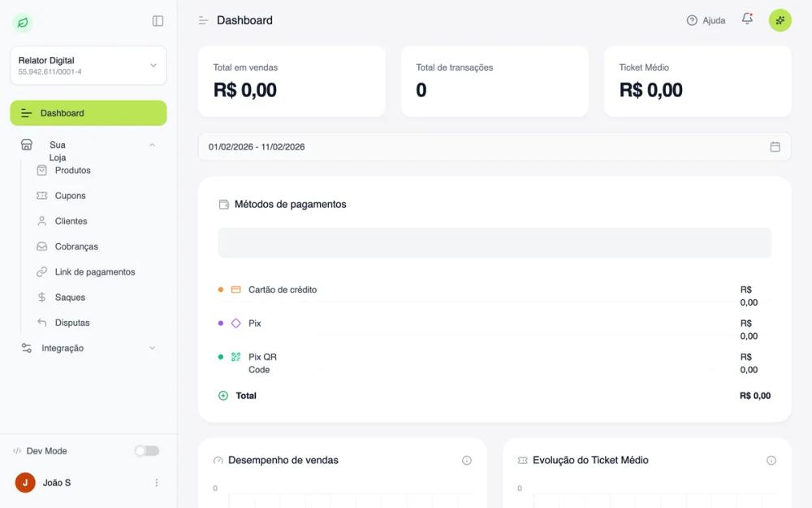
Task: Select the Clientes person icon
Action: pyautogui.click(x=42, y=220)
